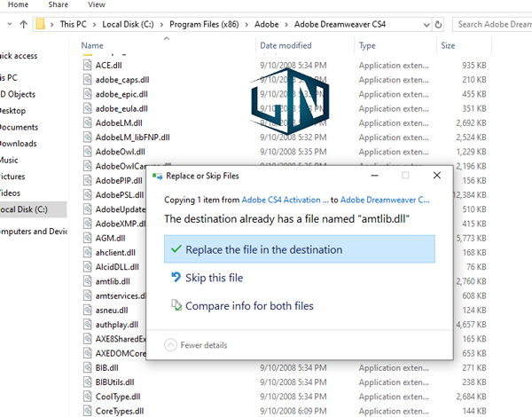Expand the chevron after Adobe in path

(286, 25)
